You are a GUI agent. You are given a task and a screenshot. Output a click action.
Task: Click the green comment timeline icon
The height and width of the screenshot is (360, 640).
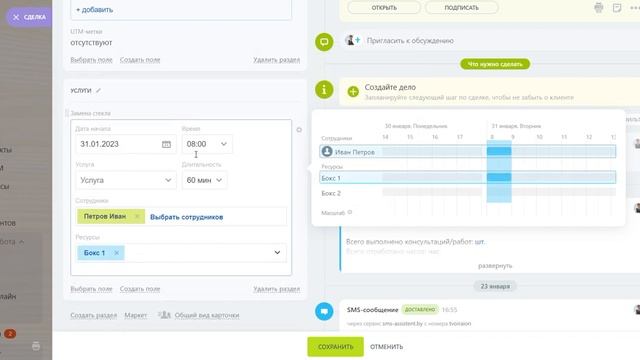[324, 42]
